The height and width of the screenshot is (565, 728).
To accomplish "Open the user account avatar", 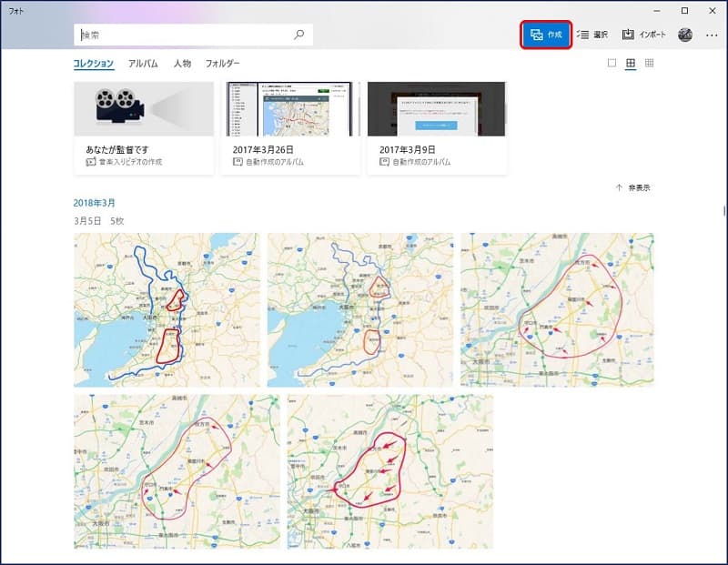I will point(685,35).
